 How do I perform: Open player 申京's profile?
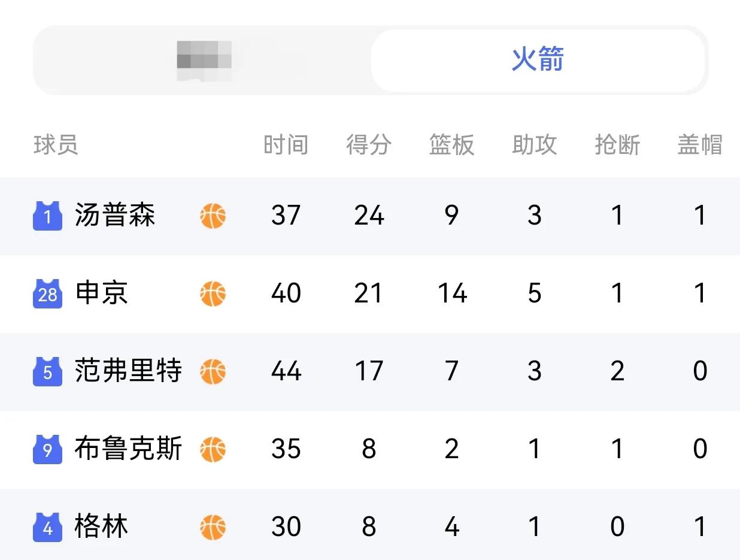click(101, 293)
